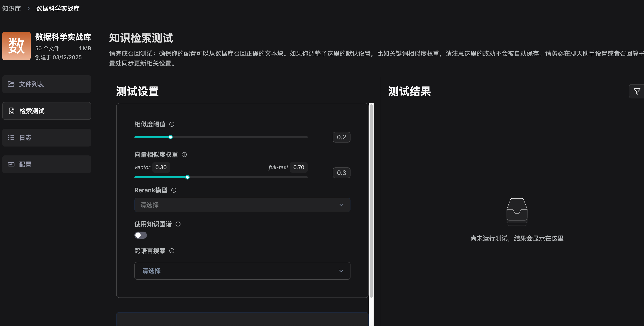Click info icon beside 使用知识图谱

coord(178,224)
